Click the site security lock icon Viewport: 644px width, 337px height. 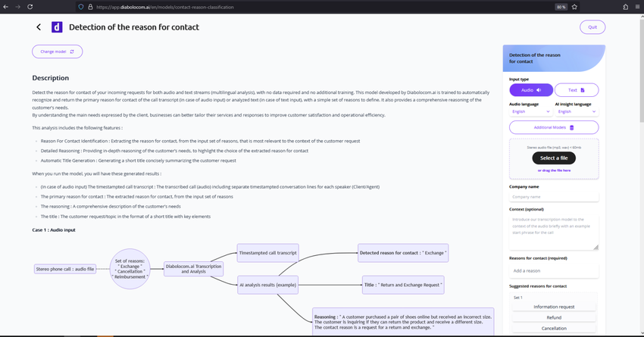(90, 7)
